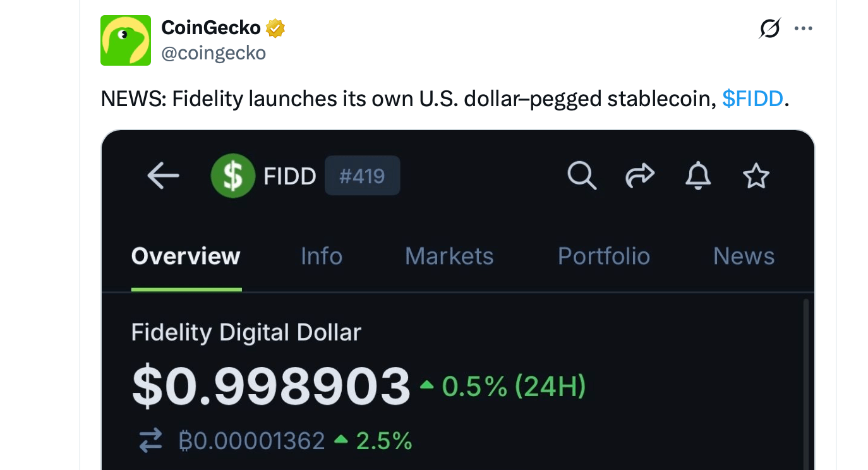This screenshot has width=868, height=470.
Task: Select the Portfolio tab
Action: 603,256
